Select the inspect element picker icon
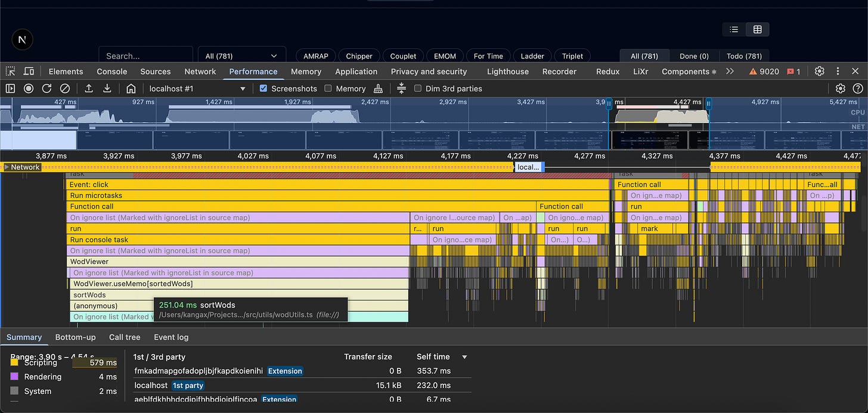Screen dimensions: 868x413 [10, 72]
